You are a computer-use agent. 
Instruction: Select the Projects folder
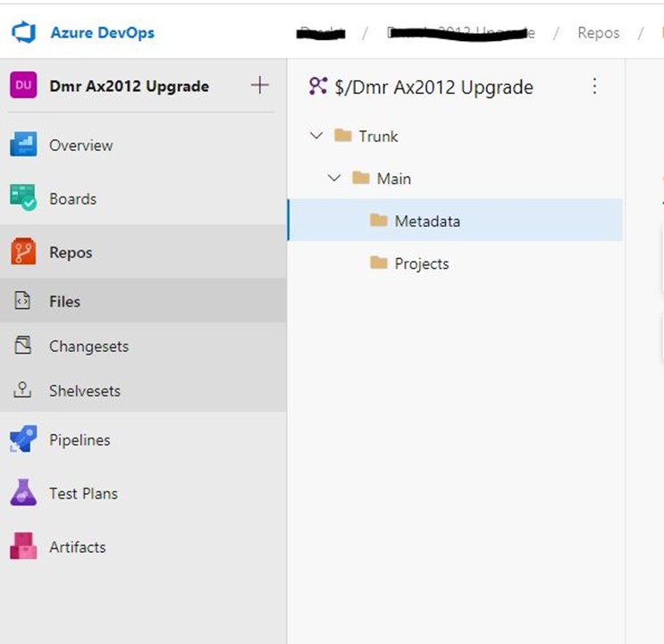pyautogui.click(x=422, y=264)
